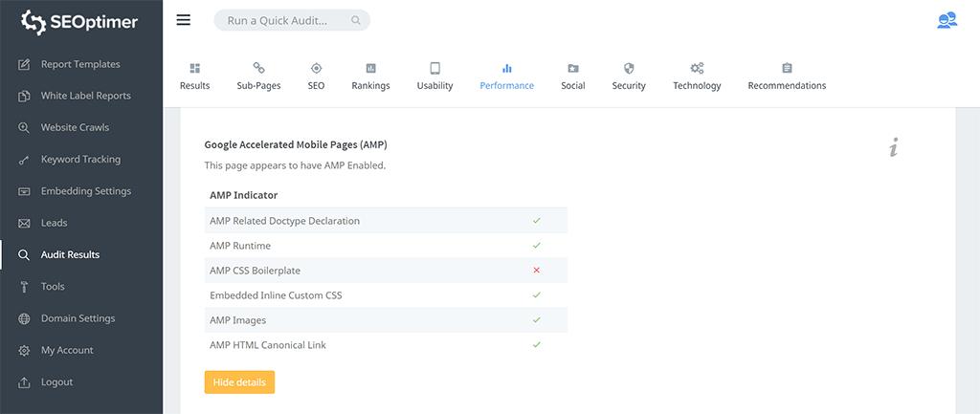The image size is (980, 414).
Task: Open Keyword Tracking in sidebar
Action: pos(80,160)
